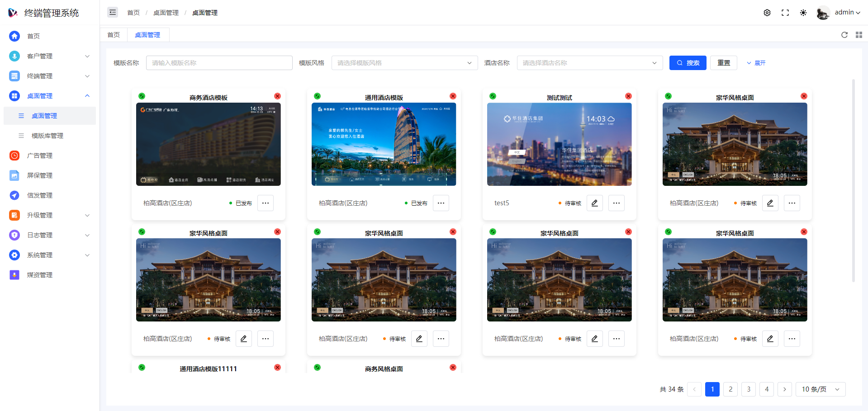
Task: Open edit pencil button on test5 card
Action: tap(595, 203)
